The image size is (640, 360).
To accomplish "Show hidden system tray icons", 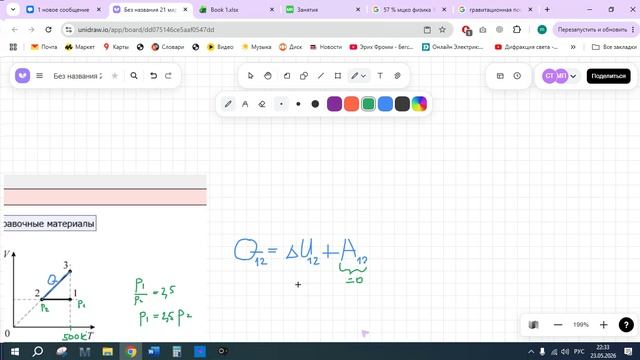I will point(531,351).
